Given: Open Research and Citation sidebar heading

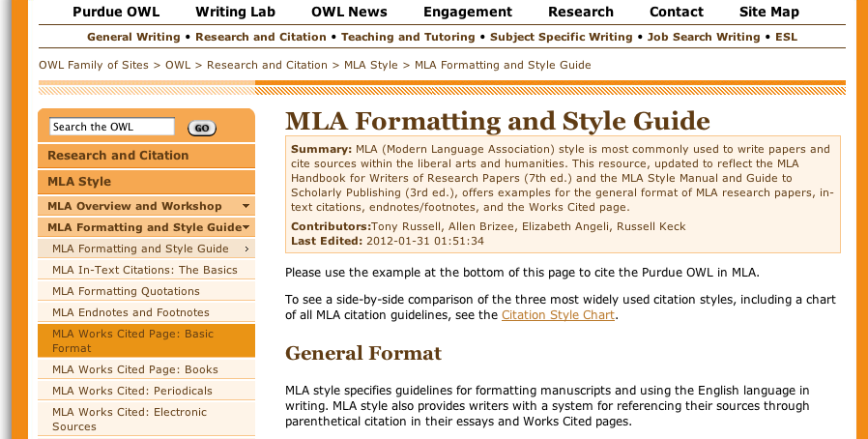Looking at the screenshot, I should [146, 156].
